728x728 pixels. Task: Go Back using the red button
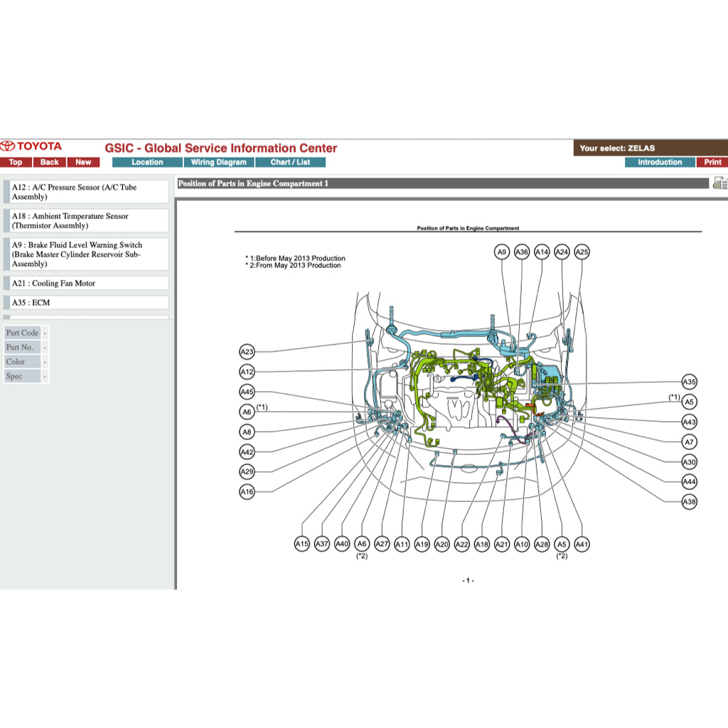[50, 162]
